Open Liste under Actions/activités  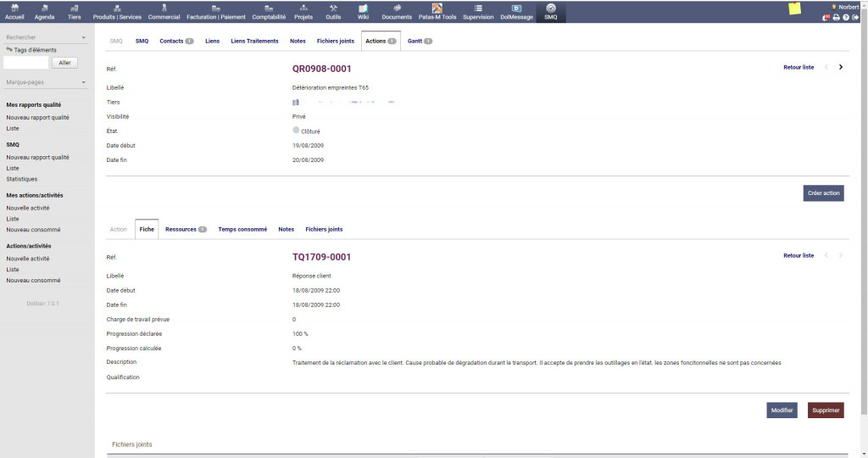(13, 270)
